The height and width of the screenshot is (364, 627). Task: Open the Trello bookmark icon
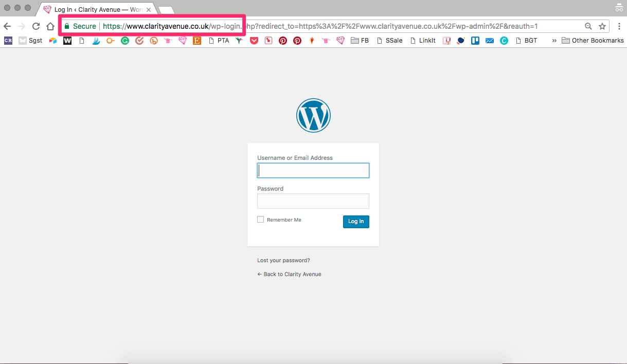pyautogui.click(x=475, y=41)
